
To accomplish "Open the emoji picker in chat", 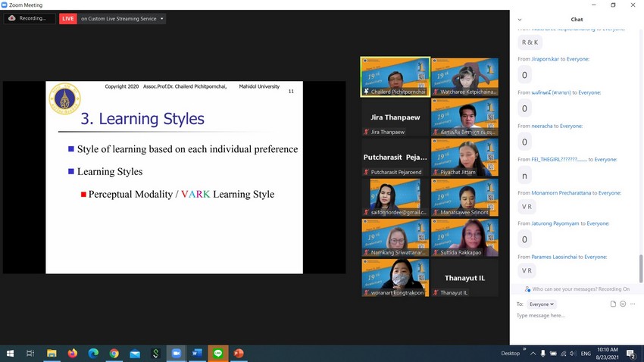I will point(623,304).
